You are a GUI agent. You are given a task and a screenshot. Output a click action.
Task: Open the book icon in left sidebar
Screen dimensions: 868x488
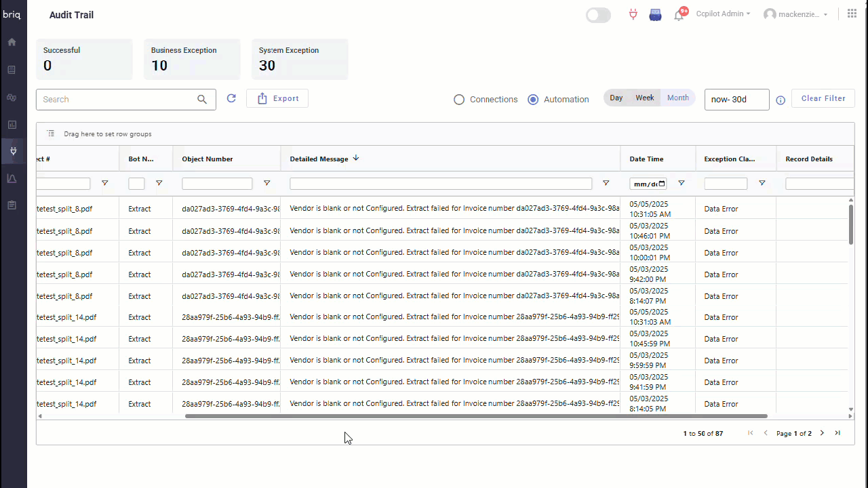12,70
